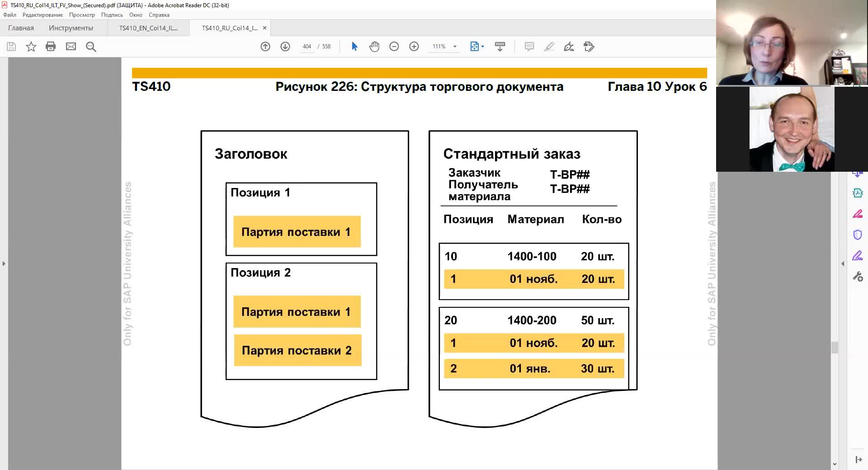Expand the left navigation pane arrow
This screenshot has height=470, width=868.
point(4,263)
